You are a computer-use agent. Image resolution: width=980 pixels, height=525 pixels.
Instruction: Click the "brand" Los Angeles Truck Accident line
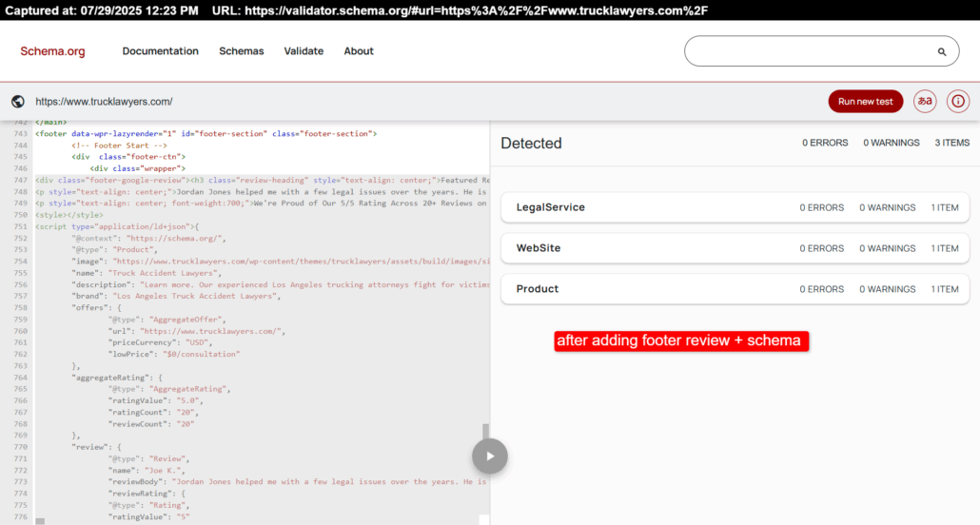click(x=176, y=296)
